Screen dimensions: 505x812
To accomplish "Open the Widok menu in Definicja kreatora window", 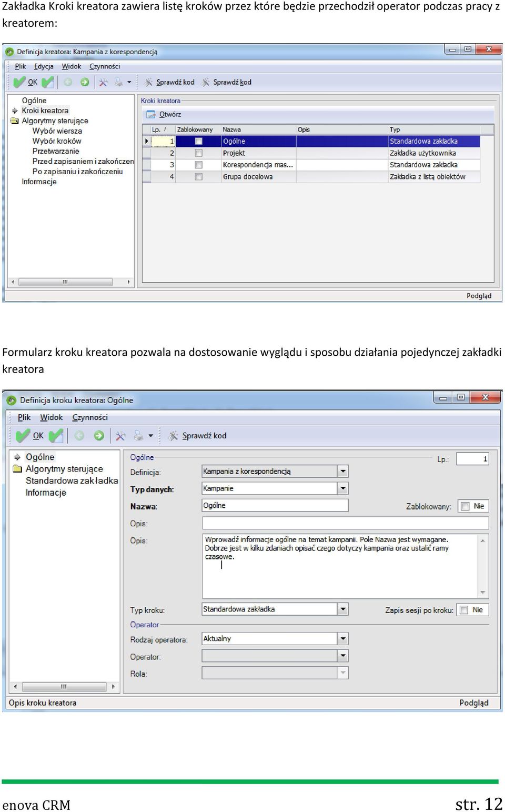I will [72, 66].
